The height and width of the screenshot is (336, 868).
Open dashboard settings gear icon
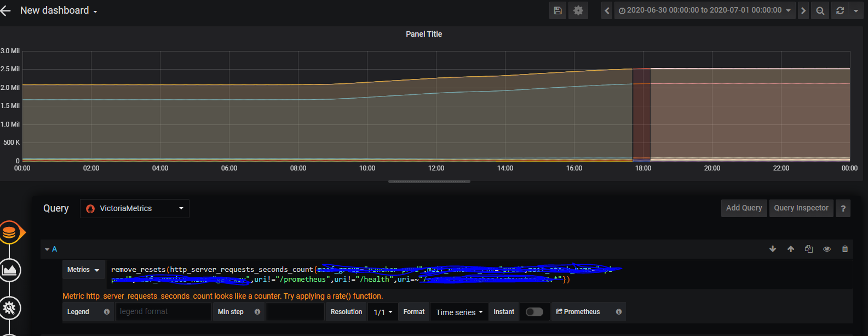click(x=578, y=10)
